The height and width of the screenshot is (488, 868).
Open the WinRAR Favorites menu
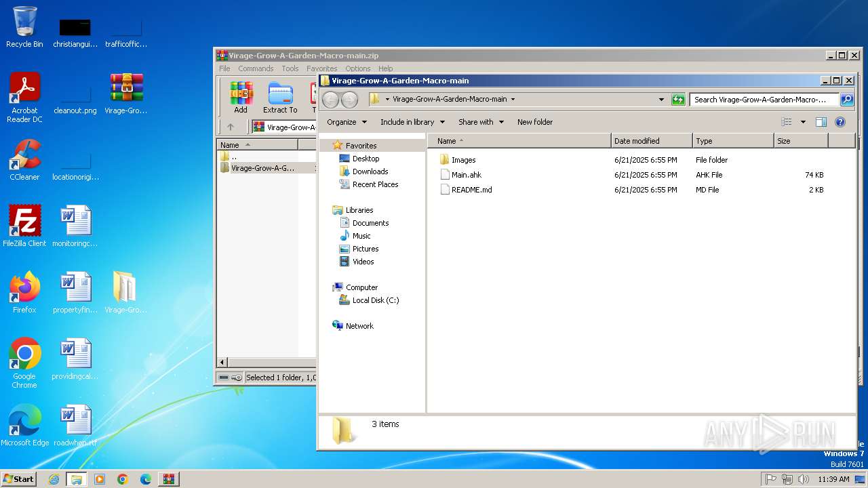(321, 68)
